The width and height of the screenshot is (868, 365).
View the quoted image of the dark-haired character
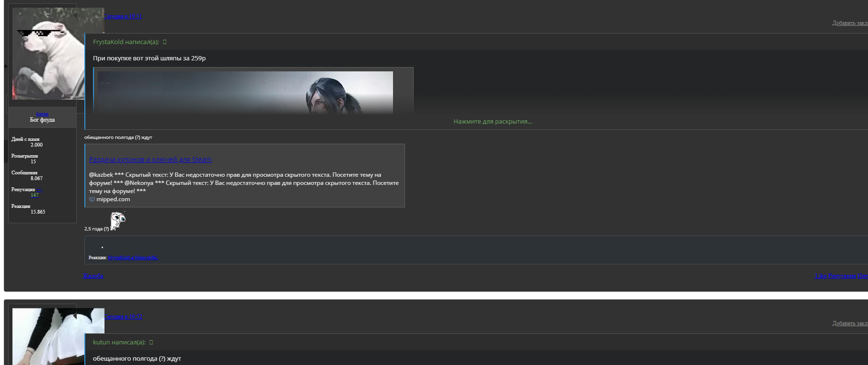245,92
